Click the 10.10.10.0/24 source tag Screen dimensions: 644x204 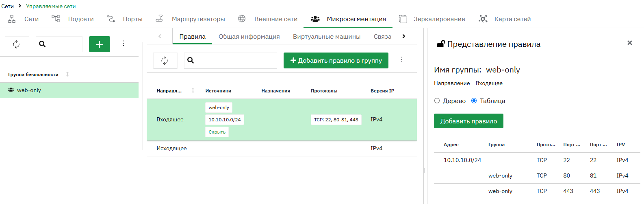tap(225, 120)
